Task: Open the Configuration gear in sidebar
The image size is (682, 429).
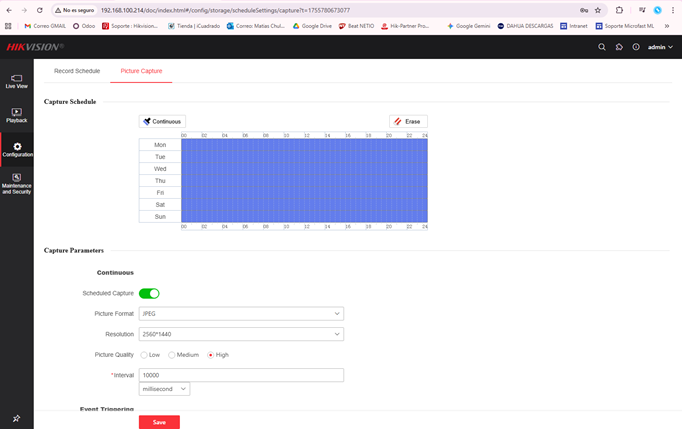Action: 17,149
